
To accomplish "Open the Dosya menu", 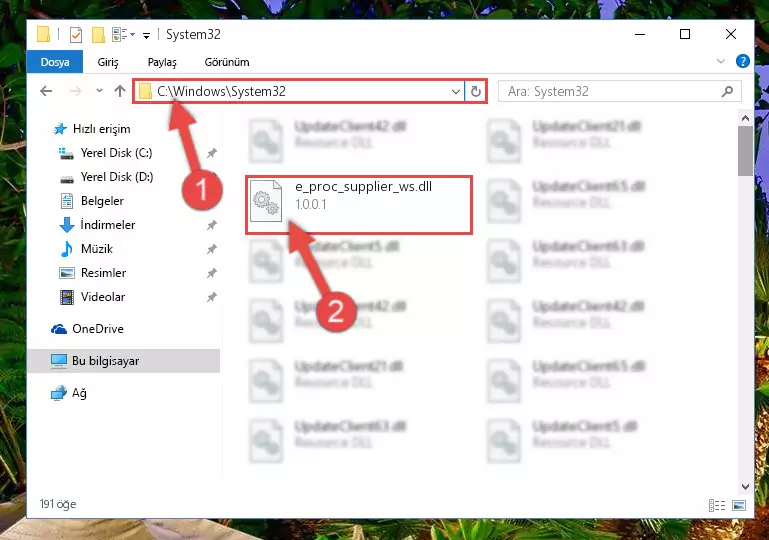I will pos(55,62).
